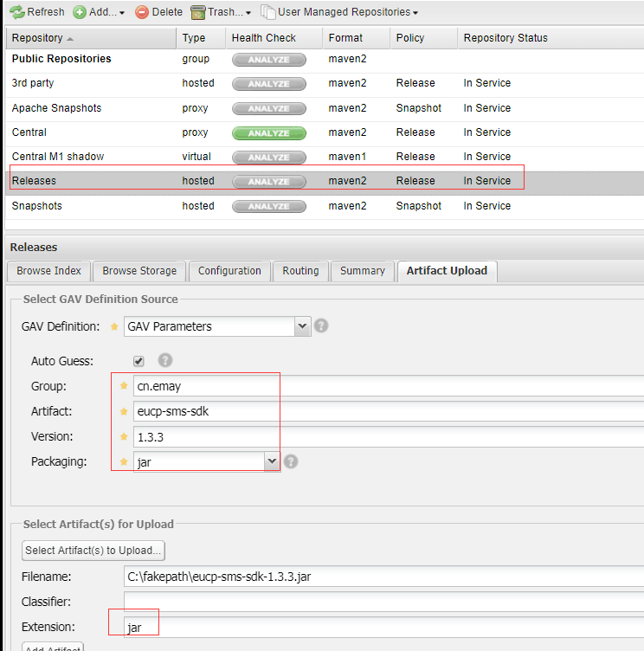Click help icon beside GAV Definition
The width and height of the screenshot is (644, 651).
pos(321,326)
